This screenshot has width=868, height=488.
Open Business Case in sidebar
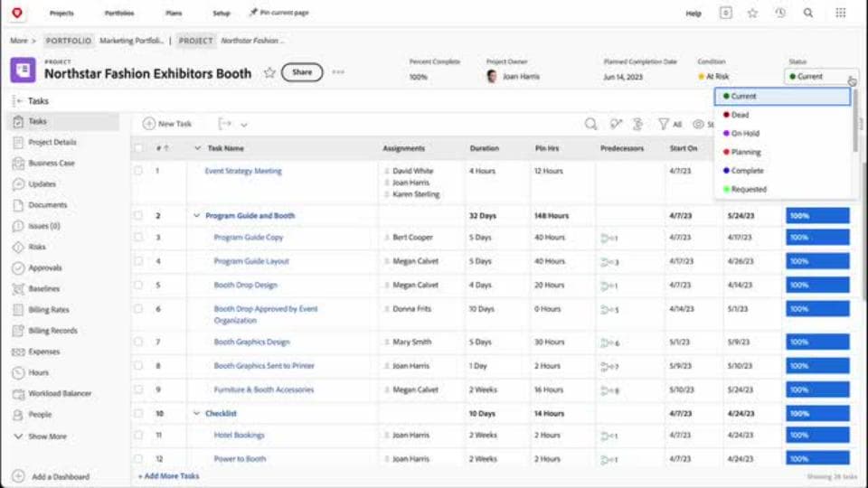point(51,164)
